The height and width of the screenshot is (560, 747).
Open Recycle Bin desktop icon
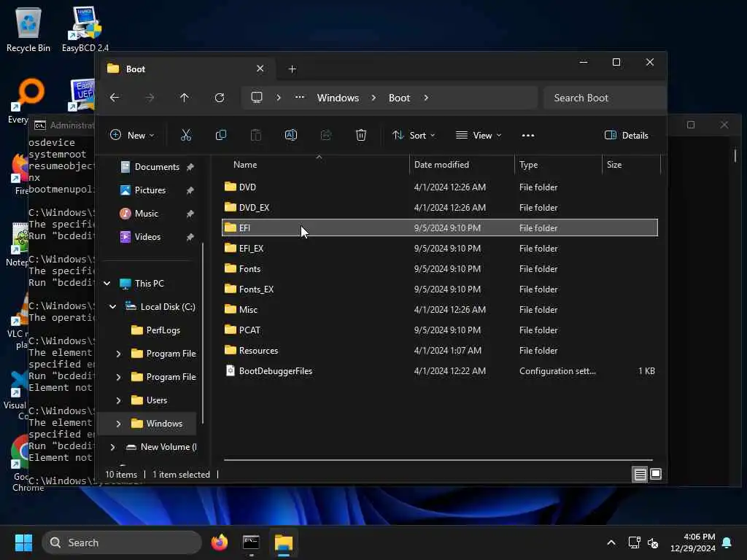[28, 30]
